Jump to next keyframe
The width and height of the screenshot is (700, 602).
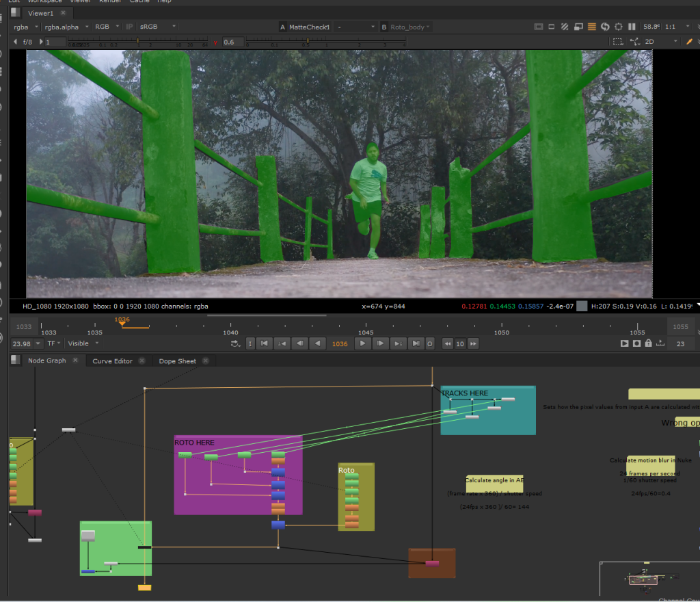click(x=398, y=343)
